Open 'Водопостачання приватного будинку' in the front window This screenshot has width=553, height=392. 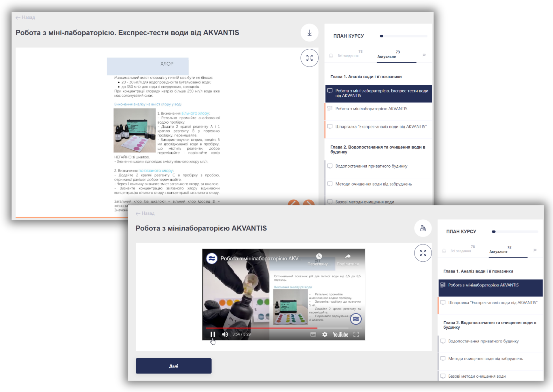[490, 344]
